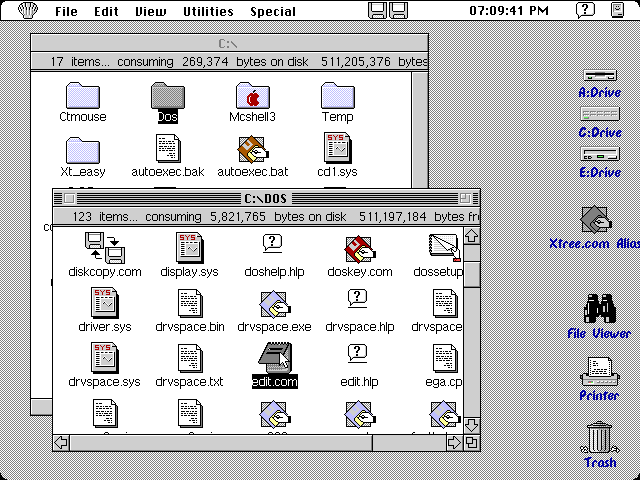Click the computer icon in menu bar
Screen dimensions: 640x480
[618, 10]
